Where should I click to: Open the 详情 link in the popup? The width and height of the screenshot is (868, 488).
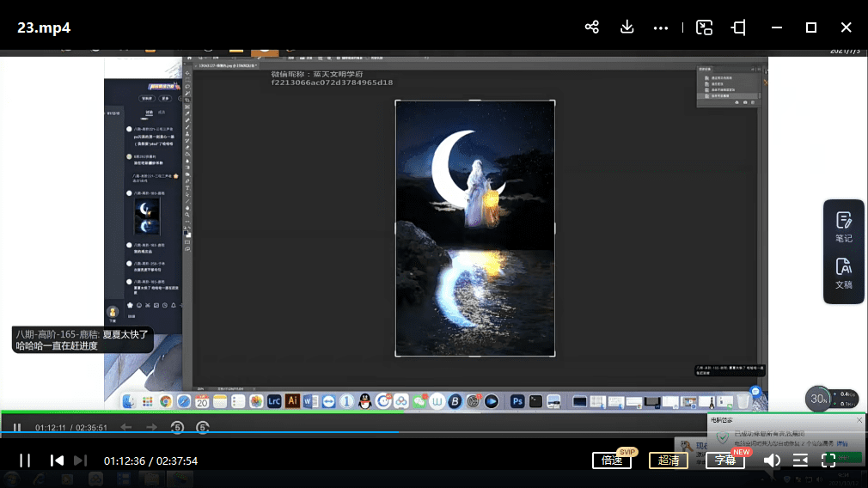[x=842, y=443]
